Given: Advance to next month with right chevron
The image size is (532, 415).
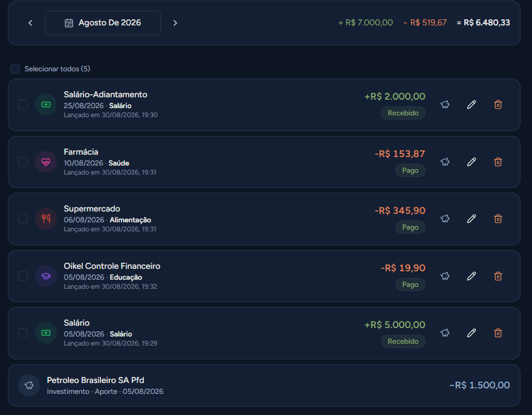Looking at the screenshot, I should click(x=175, y=23).
